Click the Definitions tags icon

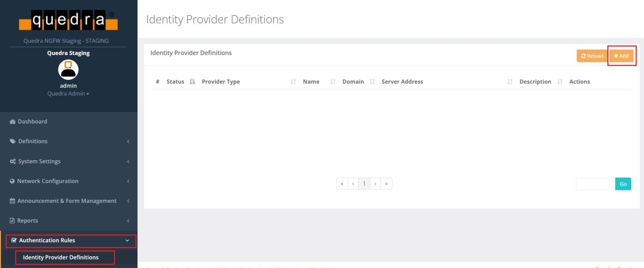point(12,141)
